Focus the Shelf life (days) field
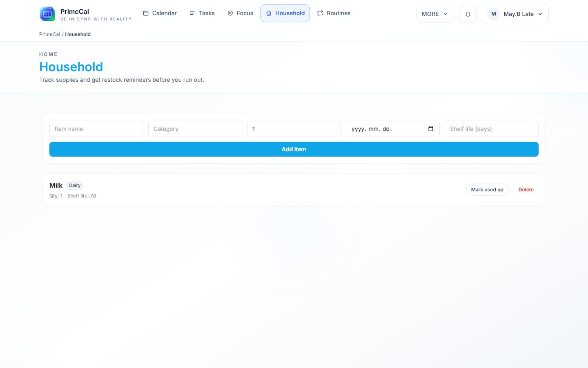This screenshot has width=588, height=368. tap(492, 129)
